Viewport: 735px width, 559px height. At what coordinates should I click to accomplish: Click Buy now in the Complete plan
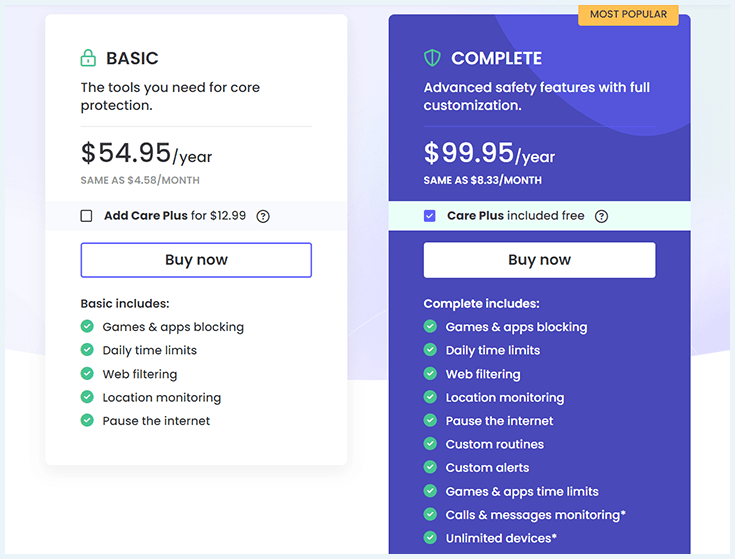coord(540,260)
